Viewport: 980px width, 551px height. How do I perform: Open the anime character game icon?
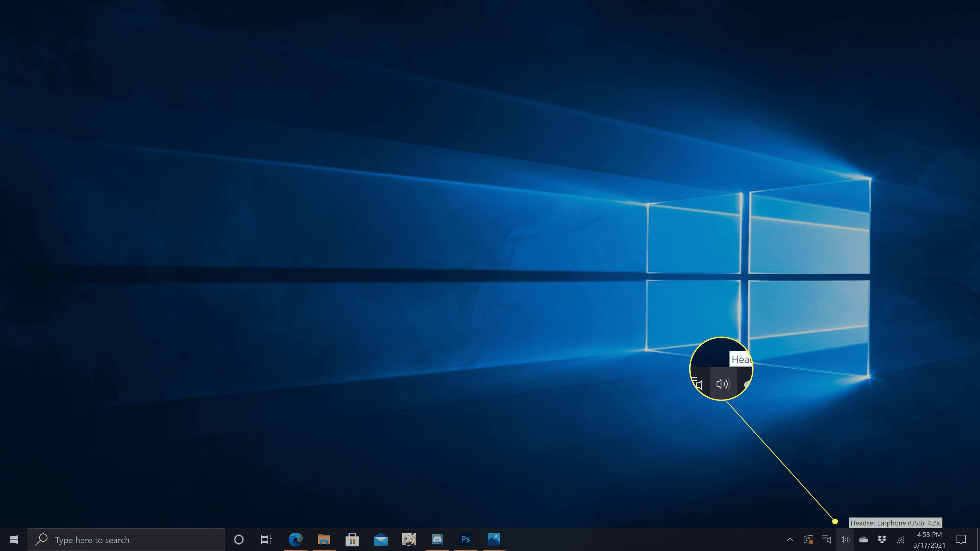pos(409,540)
